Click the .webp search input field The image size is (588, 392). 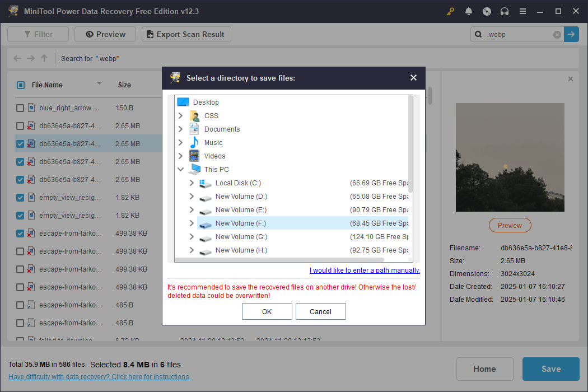[518, 35]
